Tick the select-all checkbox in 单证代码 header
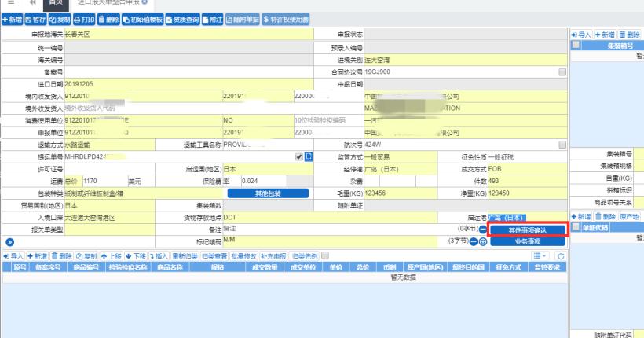Image resolution: width=644 pixels, height=338 pixels. [576, 227]
